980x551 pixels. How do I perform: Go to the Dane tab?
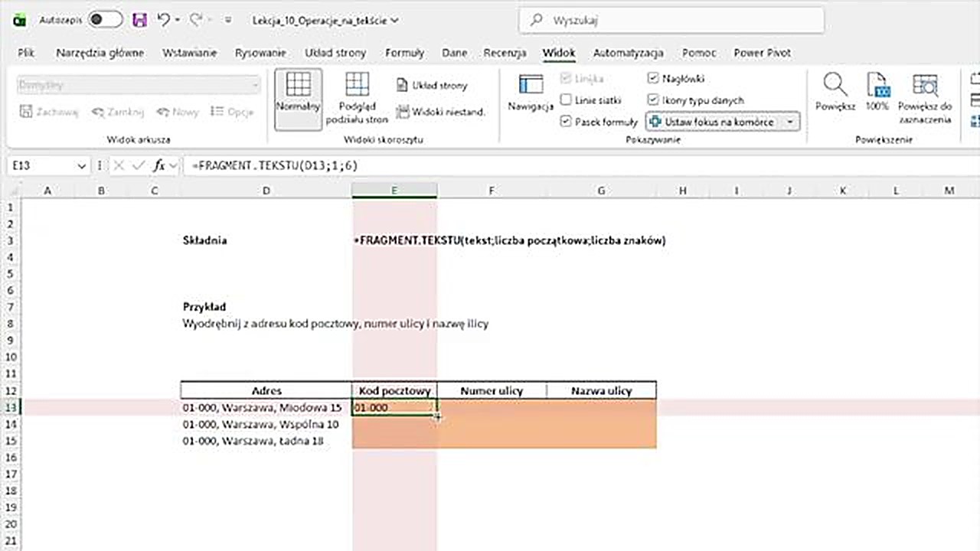(455, 53)
